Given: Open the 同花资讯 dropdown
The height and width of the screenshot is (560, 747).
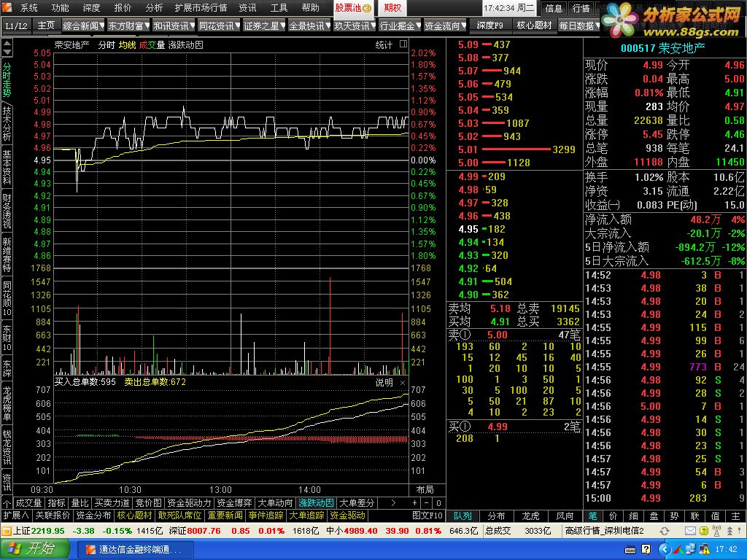Looking at the screenshot, I should tap(219, 26).
